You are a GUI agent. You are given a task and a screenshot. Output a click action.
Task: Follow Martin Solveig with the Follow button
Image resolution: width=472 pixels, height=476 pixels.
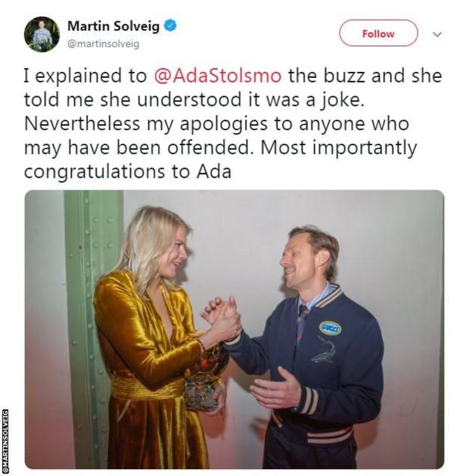(378, 33)
